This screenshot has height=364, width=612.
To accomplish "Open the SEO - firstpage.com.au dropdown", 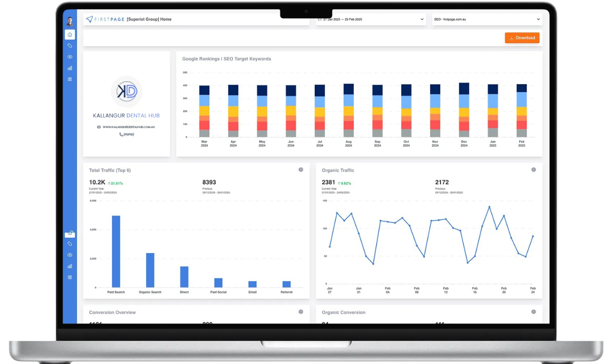I will tap(487, 20).
